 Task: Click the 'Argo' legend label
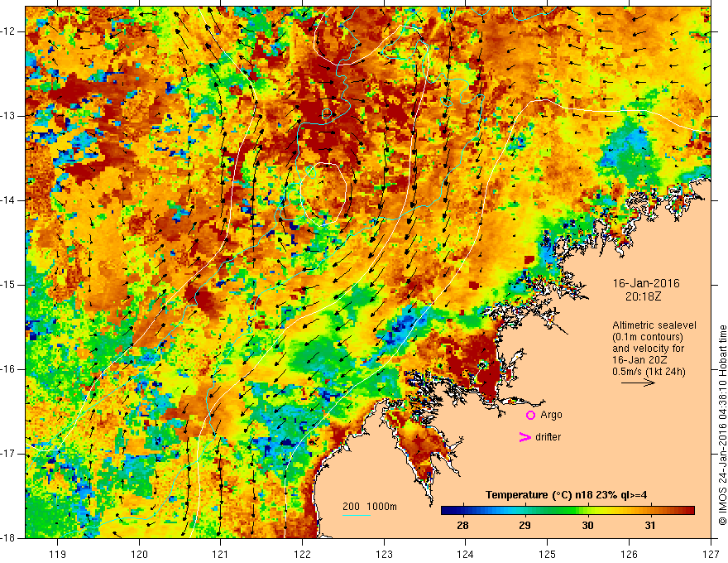551,415
